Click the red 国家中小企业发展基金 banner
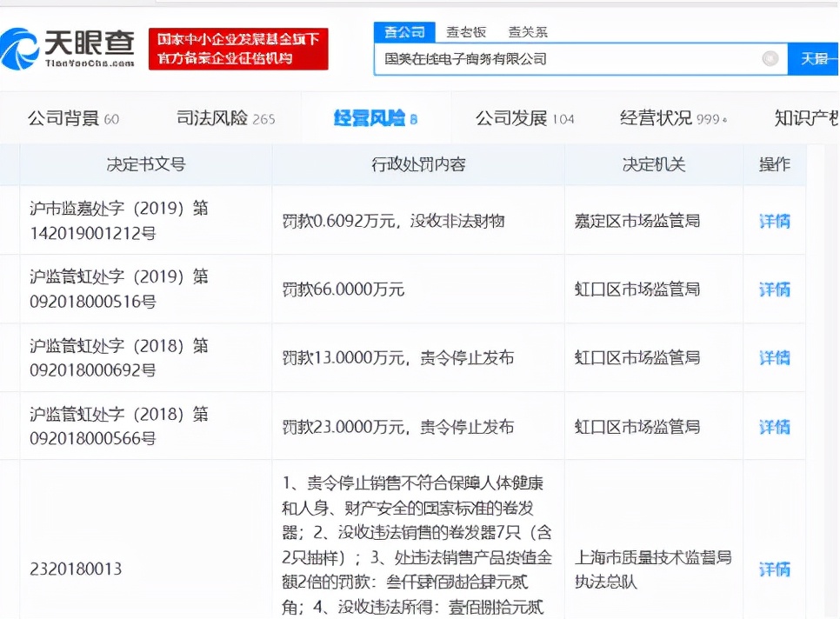Viewport: 840px width, 619px height. coord(239,48)
